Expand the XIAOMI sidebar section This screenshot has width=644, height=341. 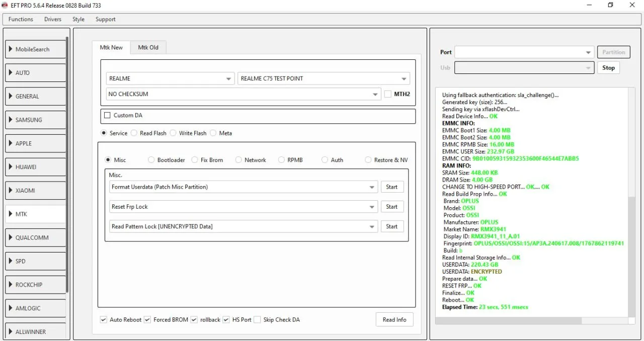[x=35, y=191]
